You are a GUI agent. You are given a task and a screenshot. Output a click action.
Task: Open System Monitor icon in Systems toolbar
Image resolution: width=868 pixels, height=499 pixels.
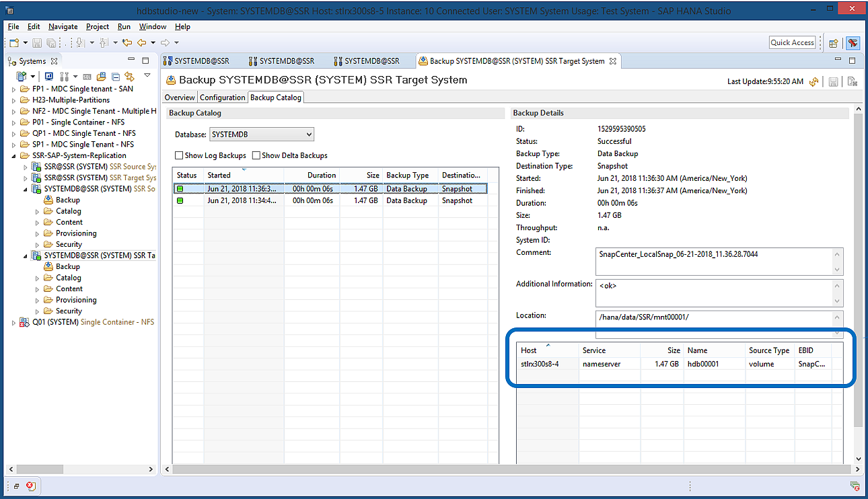point(49,77)
